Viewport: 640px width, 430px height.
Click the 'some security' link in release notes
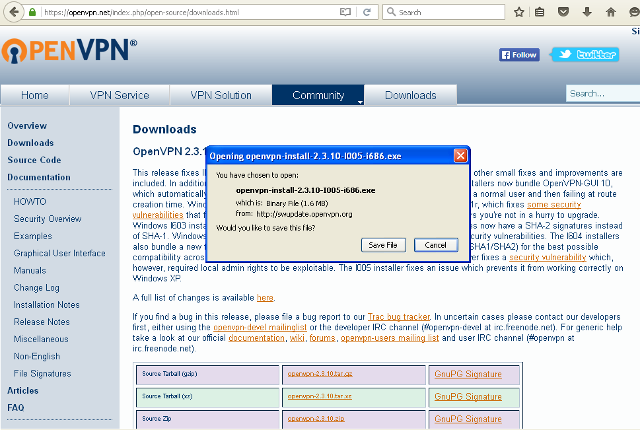pyautogui.click(x=554, y=204)
